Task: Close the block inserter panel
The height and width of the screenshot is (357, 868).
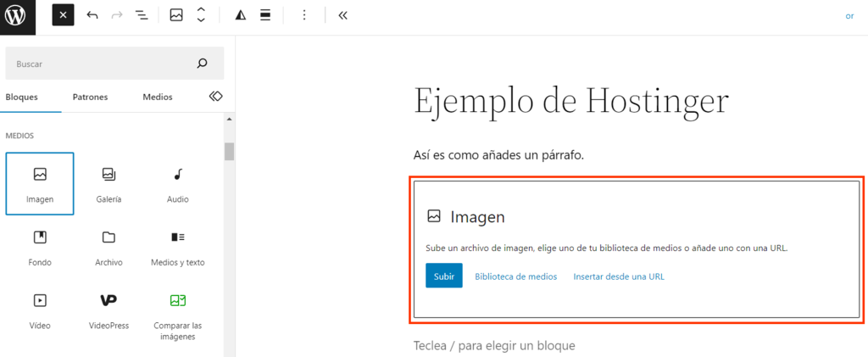Action: [x=63, y=15]
